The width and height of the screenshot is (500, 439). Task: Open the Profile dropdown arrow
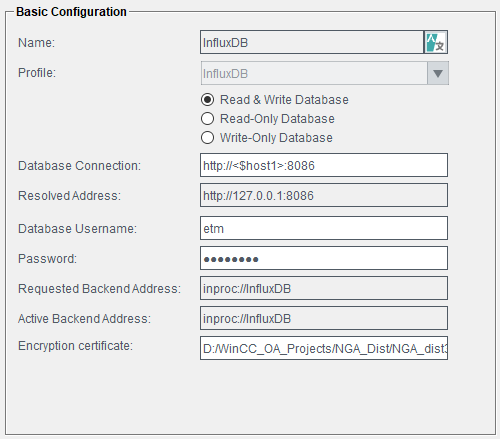pyautogui.click(x=438, y=73)
